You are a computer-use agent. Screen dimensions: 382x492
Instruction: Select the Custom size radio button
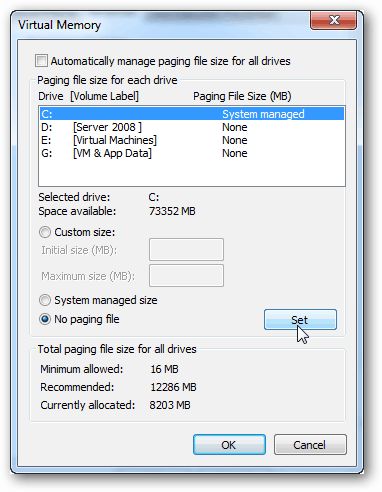click(45, 232)
